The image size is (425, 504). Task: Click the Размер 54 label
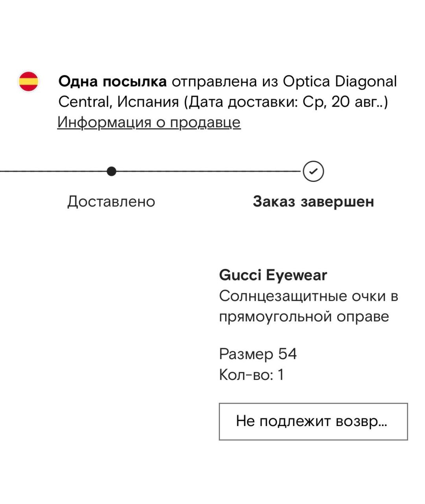click(258, 354)
